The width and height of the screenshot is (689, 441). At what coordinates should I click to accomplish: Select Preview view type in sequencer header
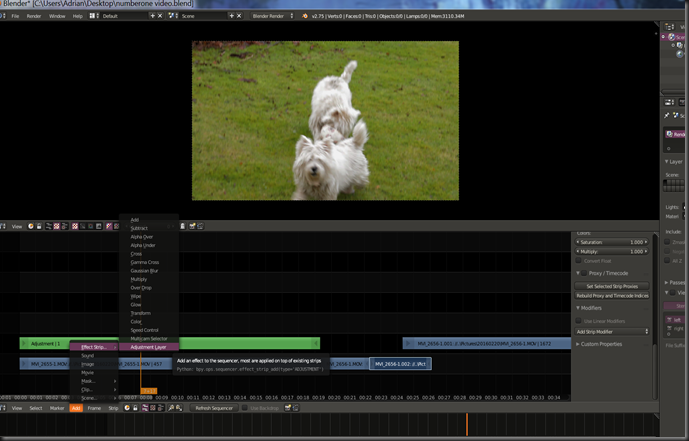tap(152, 408)
